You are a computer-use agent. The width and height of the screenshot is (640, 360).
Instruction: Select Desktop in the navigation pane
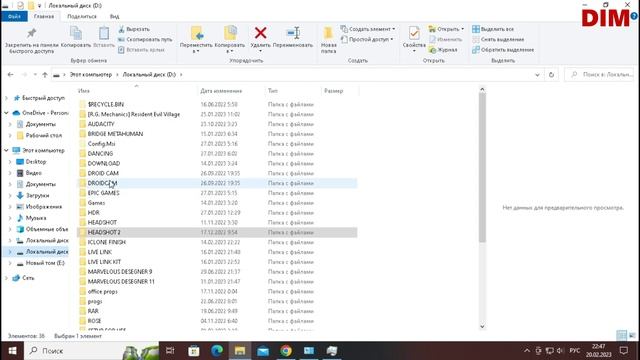pos(36,162)
